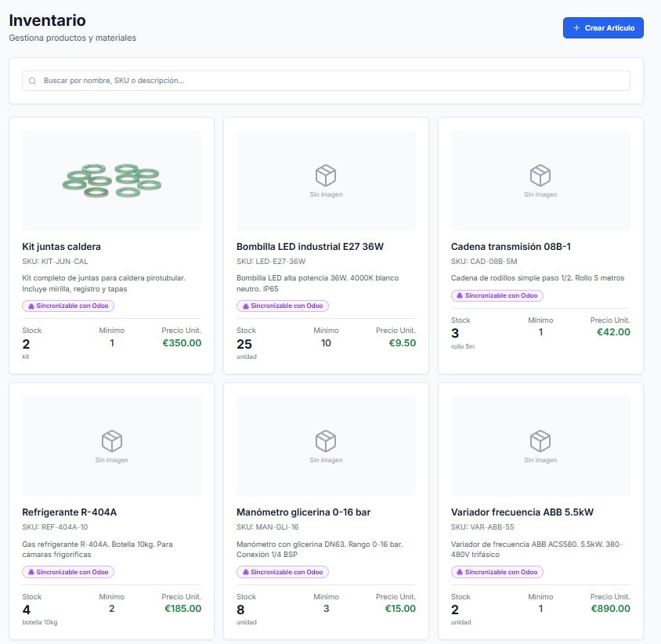Screen dimensions: 661x644
Task: Click stock value 3 on the Cadena transmisión card
Action: pos(455,334)
